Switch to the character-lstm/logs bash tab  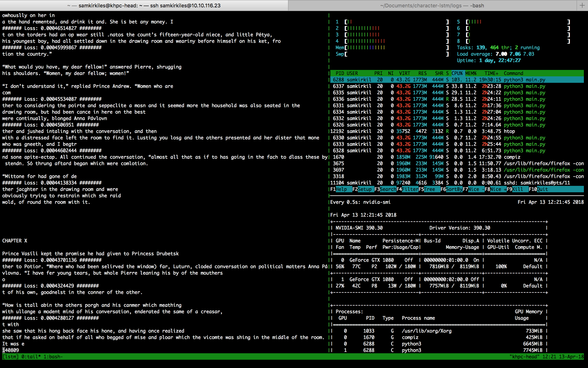[x=432, y=5]
